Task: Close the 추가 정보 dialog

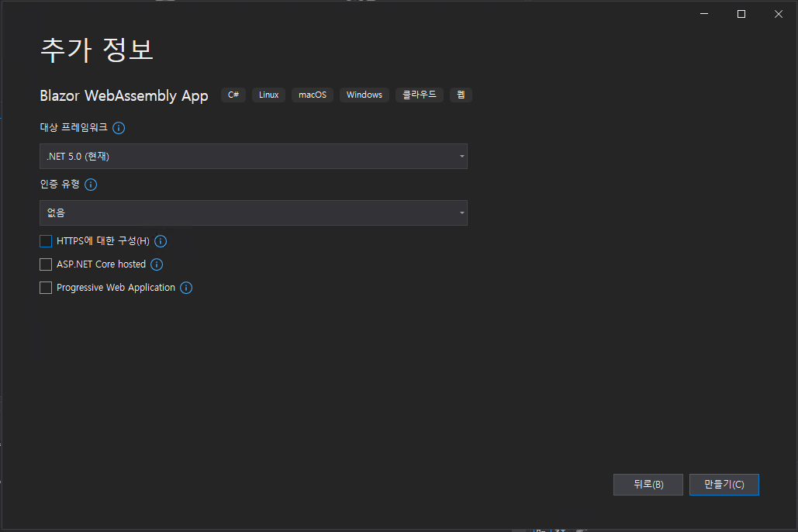Action: pyautogui.click(x=779, y=14)
